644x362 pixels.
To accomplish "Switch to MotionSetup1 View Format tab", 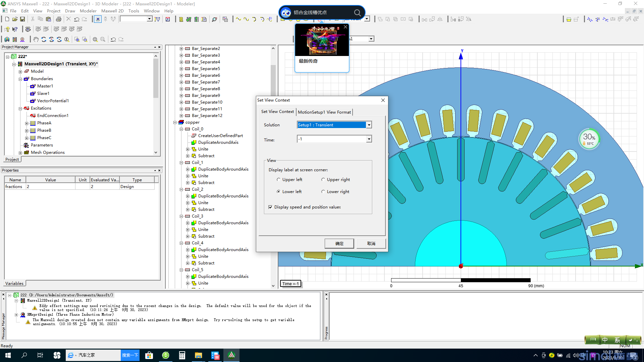I will click(324, 112).
